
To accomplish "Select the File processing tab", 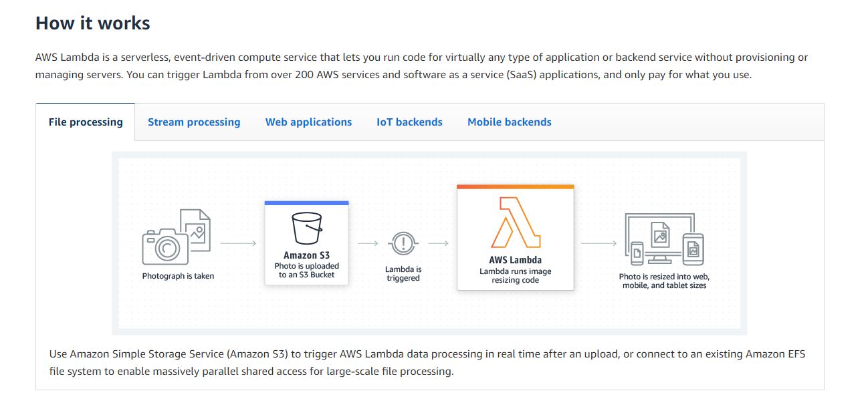I will 86,122.
